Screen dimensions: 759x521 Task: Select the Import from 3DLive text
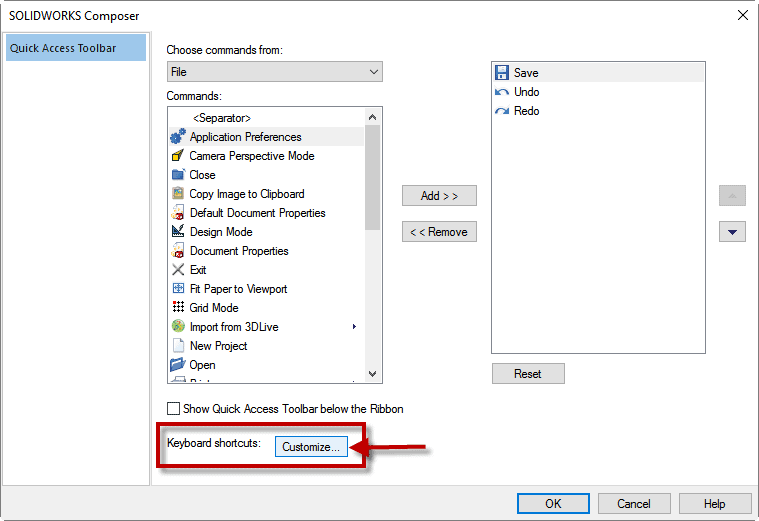point(234,327)
